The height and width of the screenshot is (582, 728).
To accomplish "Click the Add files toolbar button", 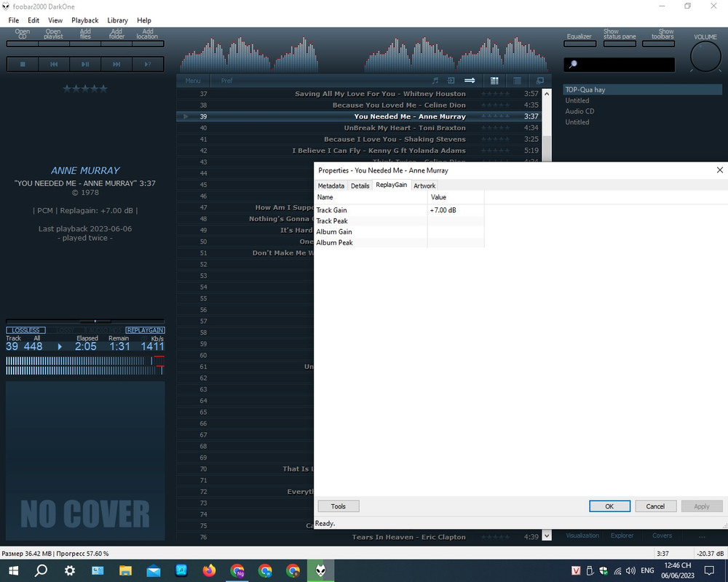I will tap(85, 37).
